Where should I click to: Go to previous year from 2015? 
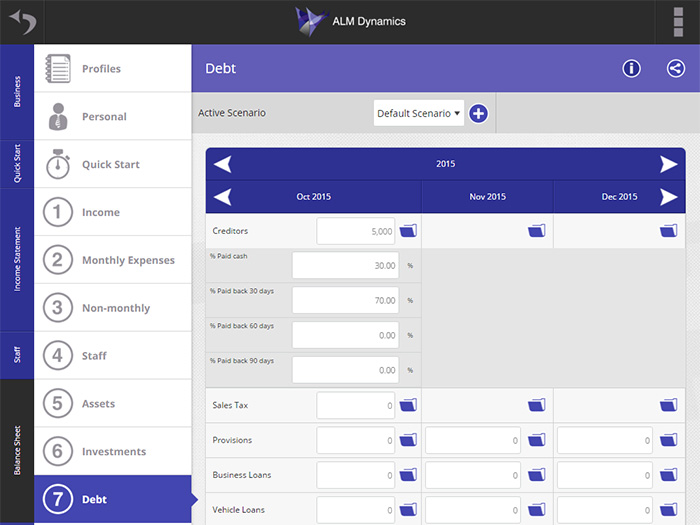(x=222, y=164)
